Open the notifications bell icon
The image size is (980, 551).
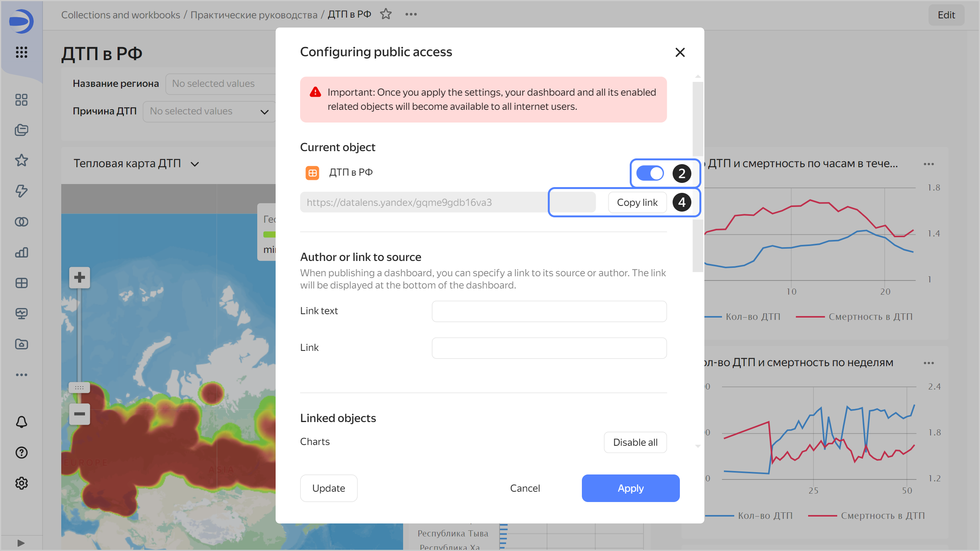click(21, 422)
